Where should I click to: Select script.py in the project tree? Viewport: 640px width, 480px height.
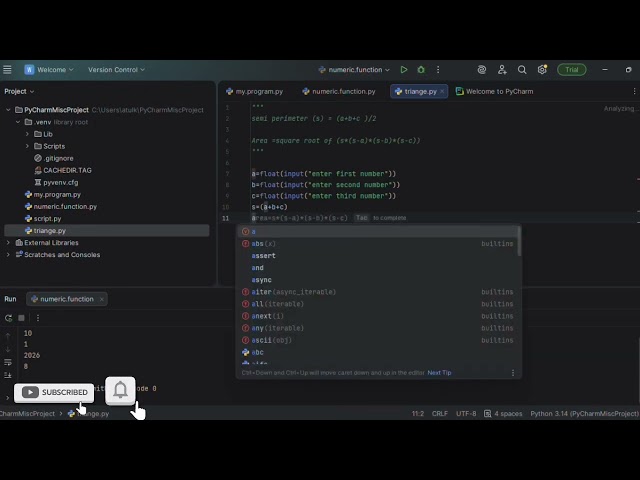pos(43,219)
